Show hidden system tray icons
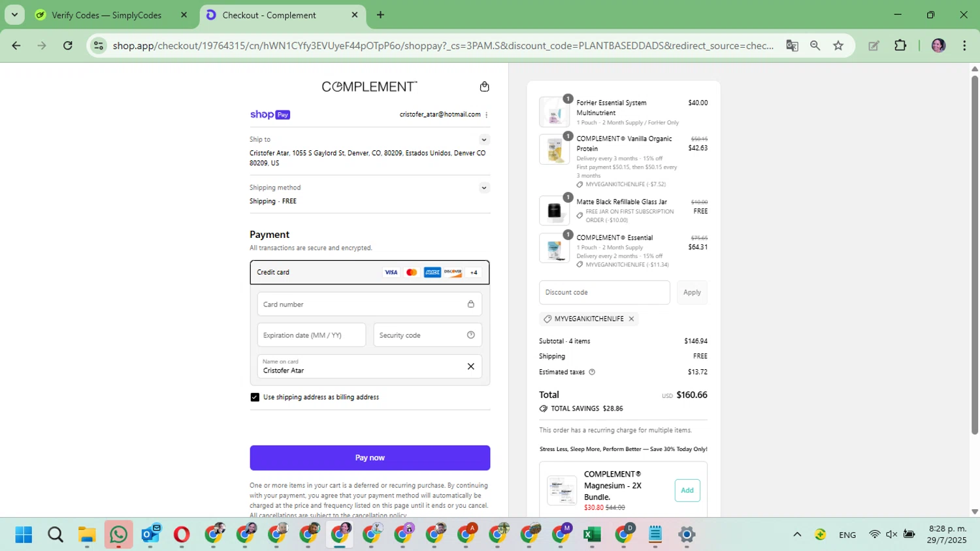 [797, 535]
